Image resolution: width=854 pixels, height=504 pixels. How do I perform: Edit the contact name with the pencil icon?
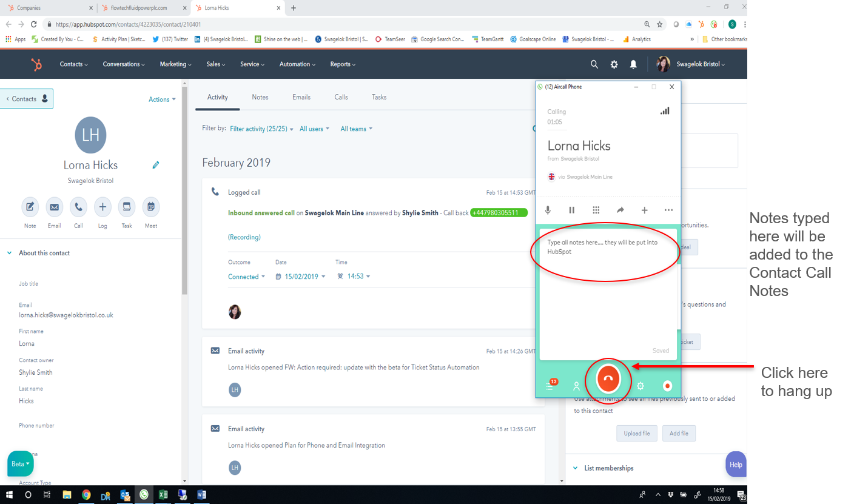pos(156,165)
